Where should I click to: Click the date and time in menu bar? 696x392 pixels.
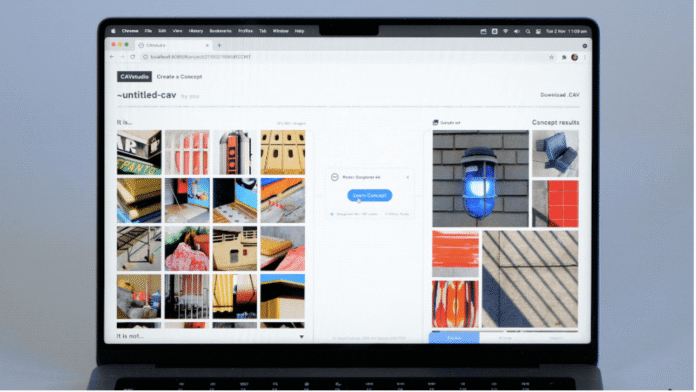click(566, 32)
